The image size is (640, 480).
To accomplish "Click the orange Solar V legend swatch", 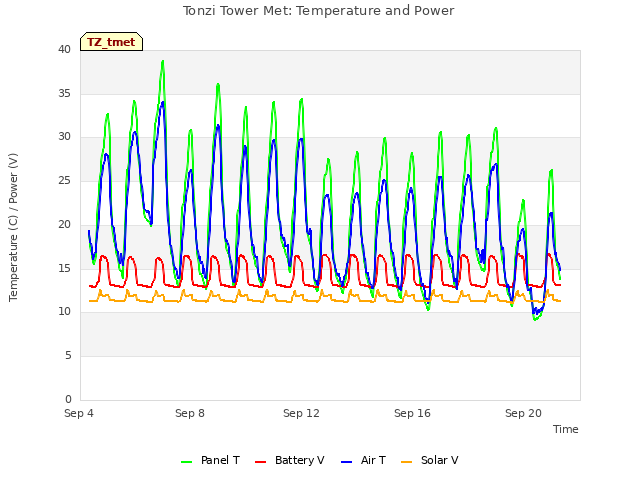I will click(407, 462).
